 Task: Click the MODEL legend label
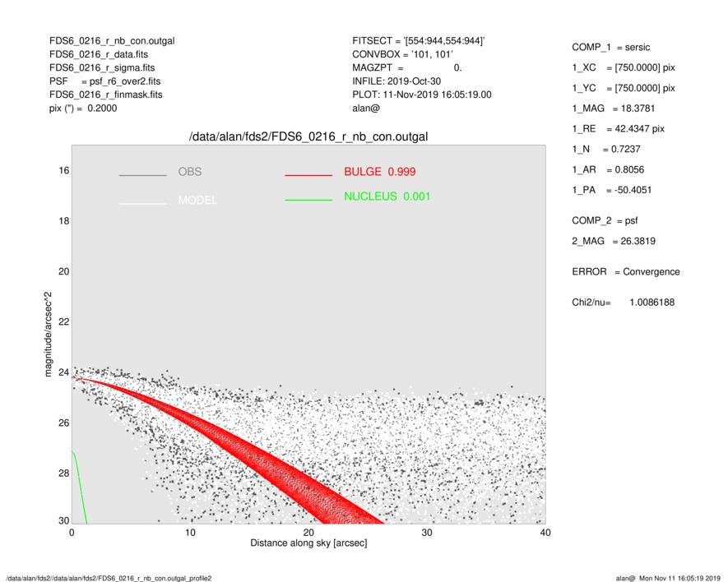[197, 201]
